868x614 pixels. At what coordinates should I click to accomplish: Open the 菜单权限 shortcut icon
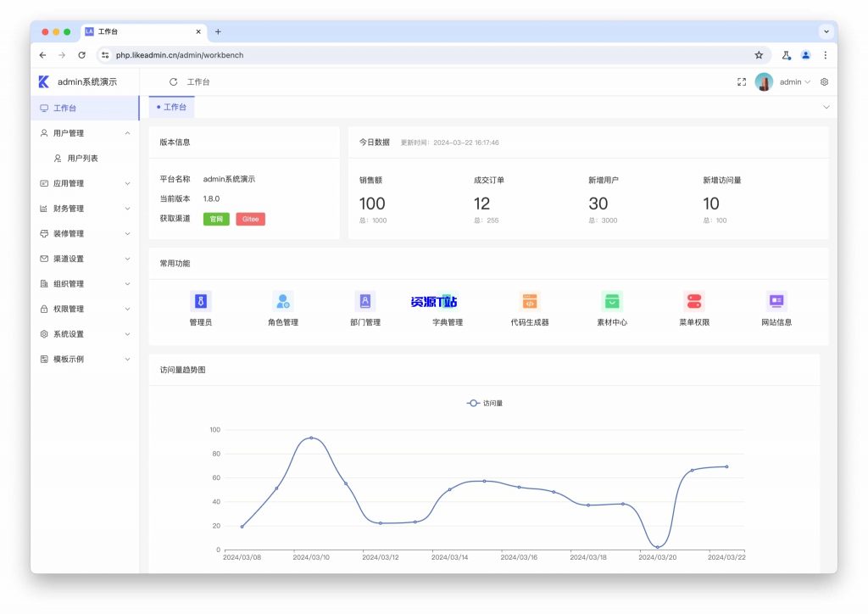click(694, 301)
